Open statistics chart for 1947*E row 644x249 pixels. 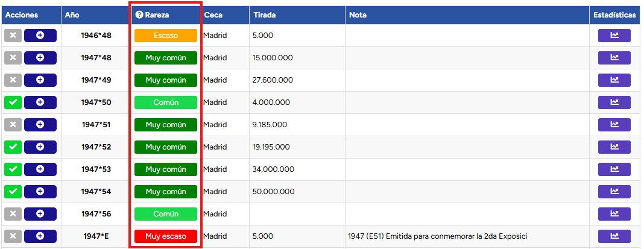614,236
